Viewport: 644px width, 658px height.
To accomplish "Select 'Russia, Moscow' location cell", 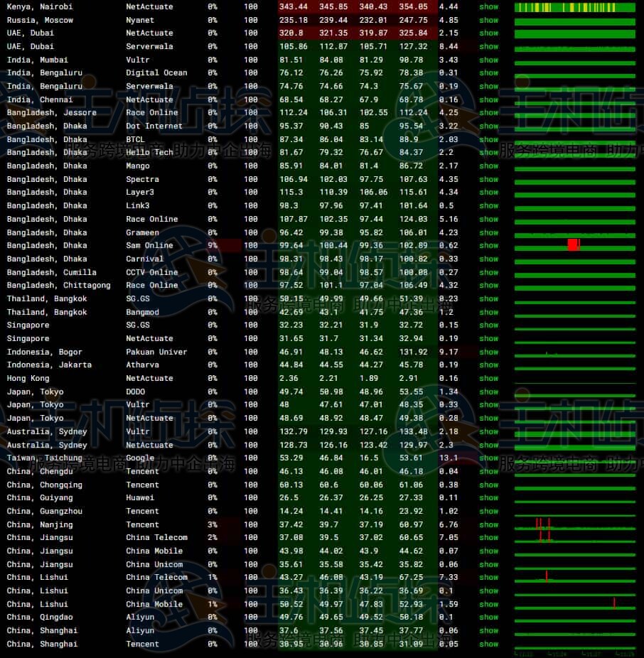I will (x=40, y=20).
